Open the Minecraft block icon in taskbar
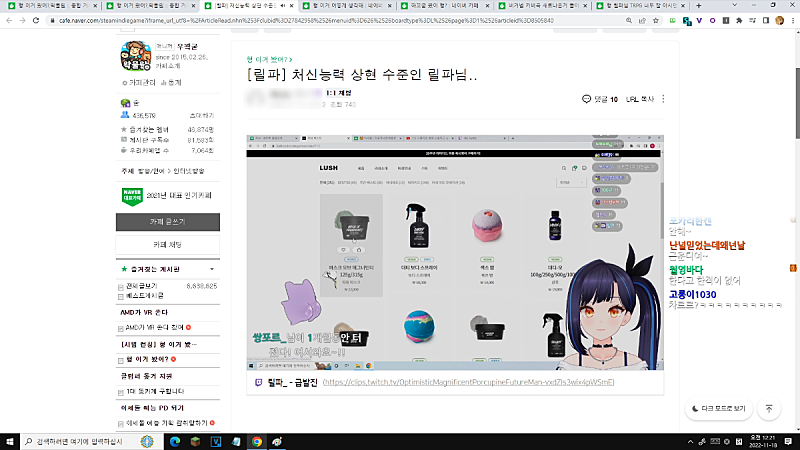800x450 pixels. click(x=195, y=441)
